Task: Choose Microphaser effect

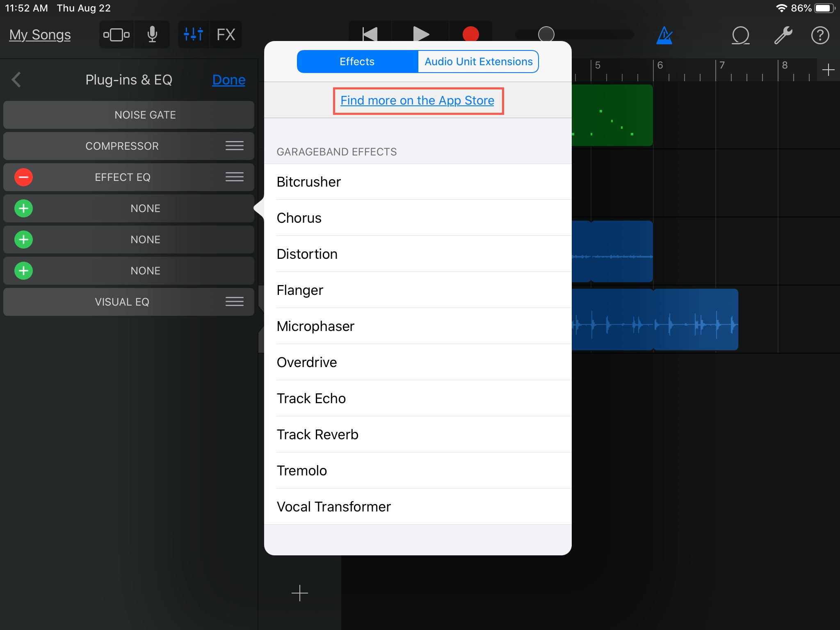Action: coord(418,326)
